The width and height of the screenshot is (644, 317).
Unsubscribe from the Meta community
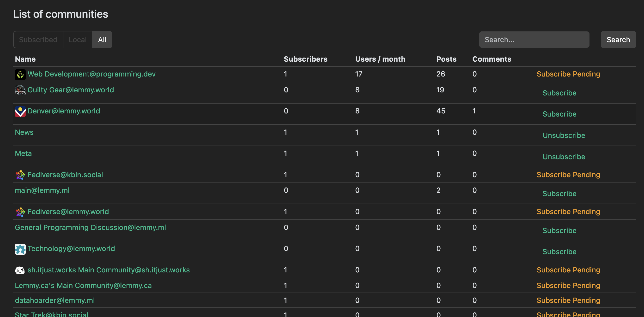(564, 157)
